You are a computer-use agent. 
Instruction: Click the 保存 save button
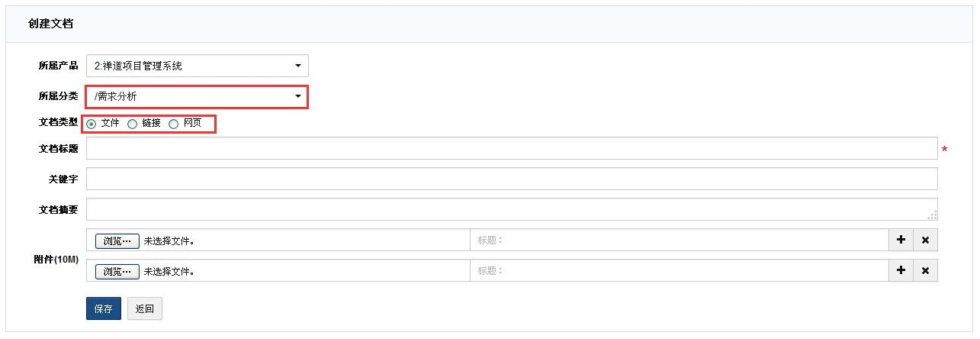pos(103,308)
